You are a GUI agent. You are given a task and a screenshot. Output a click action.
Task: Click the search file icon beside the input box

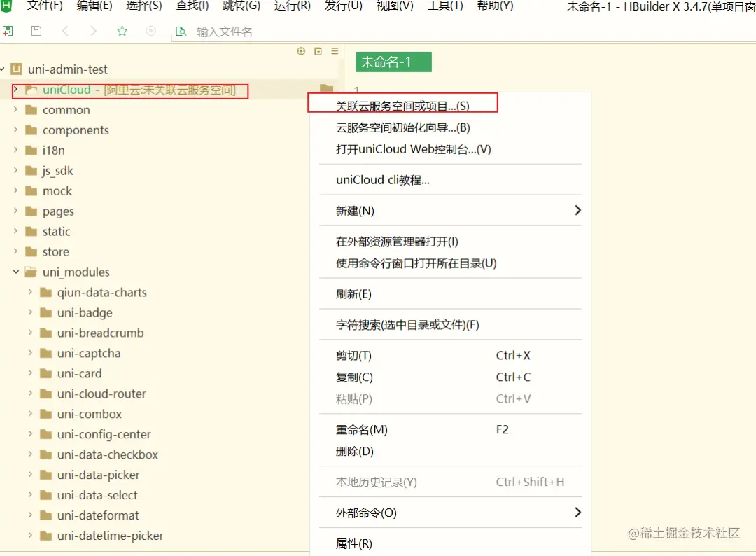[181, 31]
